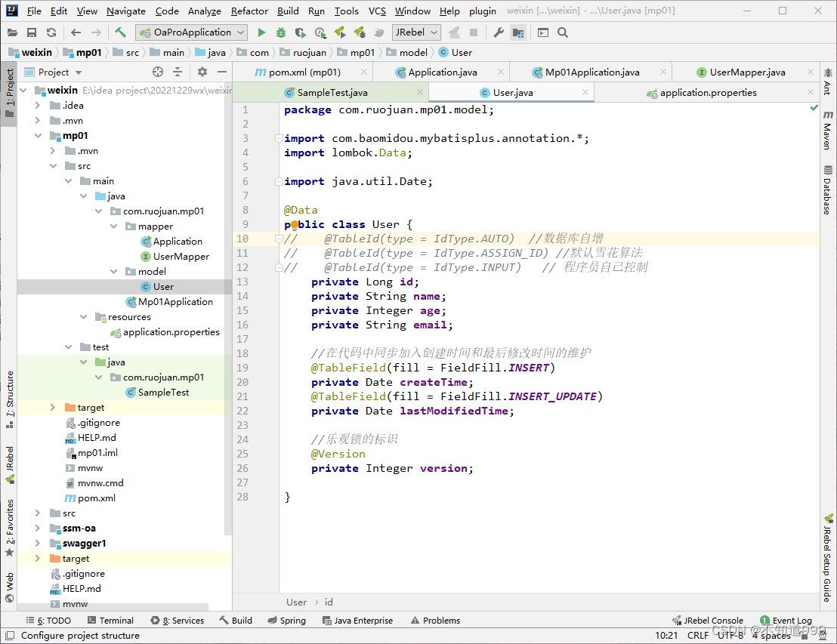Click the Save All floppy disk icon
This screenshot has width=837, height=644.
(32, 32)
